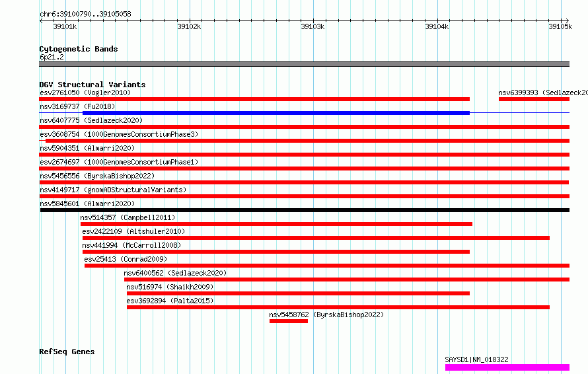Click the 39104k ruler label

point(437,26)
